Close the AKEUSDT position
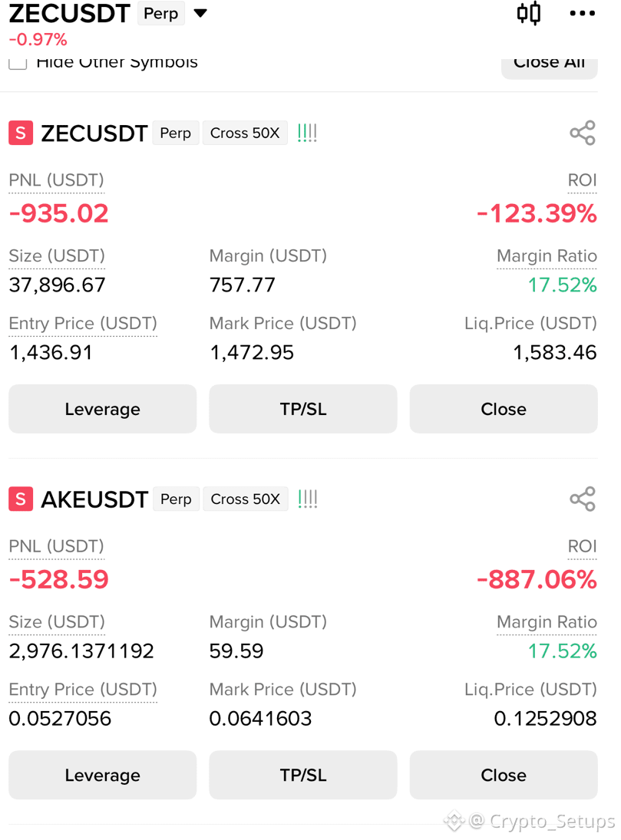Screen dimensions: 621x840 pyautogui.click(x=504, y=775)
